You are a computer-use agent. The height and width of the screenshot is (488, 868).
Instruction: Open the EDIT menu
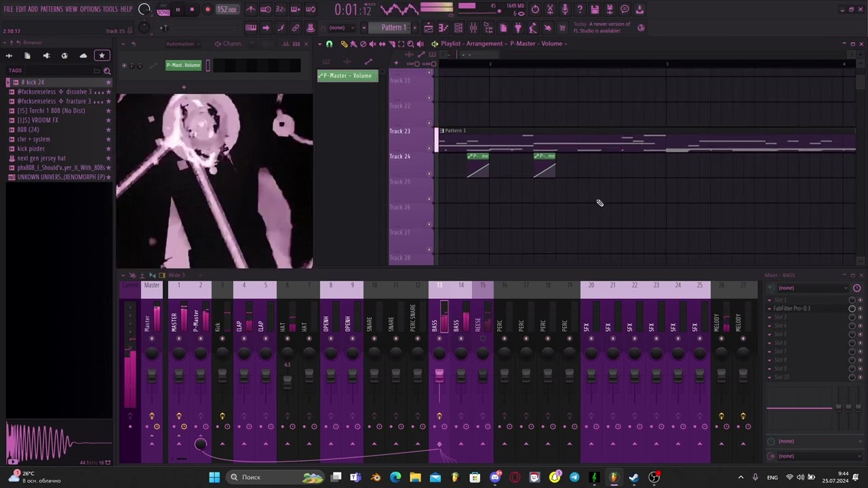tap(21, 9)
